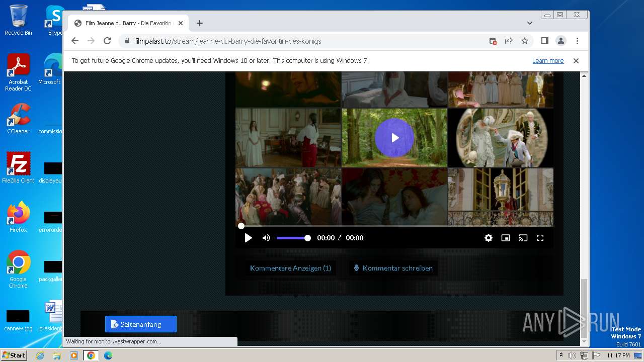The width and height of the screenshot is (644, 362).
Task: Open the Windows Start menu
Action: 14,355
